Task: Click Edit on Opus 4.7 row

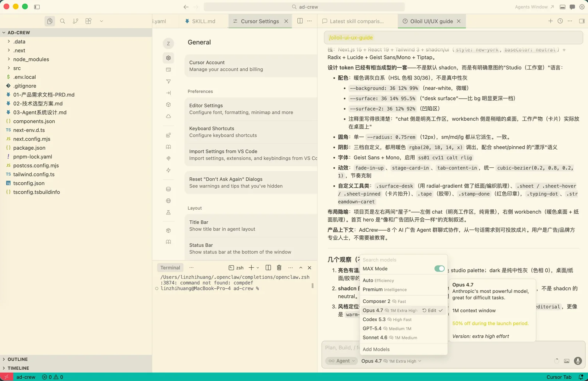Action: click(x=429, y=310)
